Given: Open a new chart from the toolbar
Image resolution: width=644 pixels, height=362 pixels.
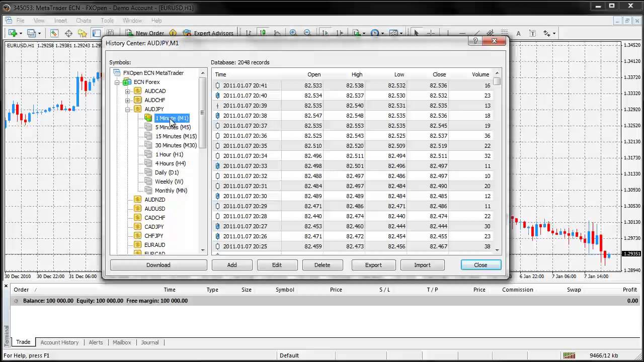Looking at the screenshot, I should (x=12, y=33).
